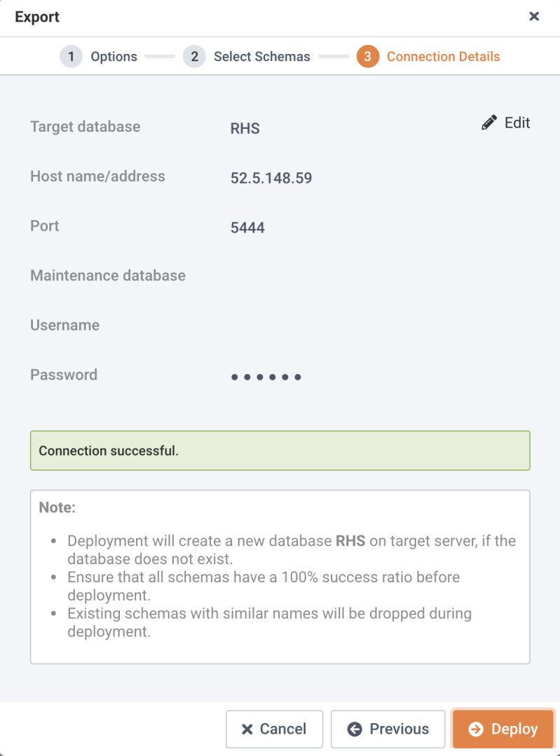Click the host address 52.5.148.59
This screenshot has height=756, width=560.
click(x=271, y=178)
